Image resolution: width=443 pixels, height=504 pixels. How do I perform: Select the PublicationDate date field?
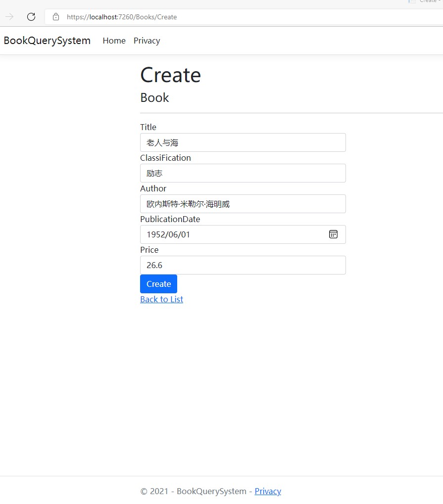[x=243, y=234]
